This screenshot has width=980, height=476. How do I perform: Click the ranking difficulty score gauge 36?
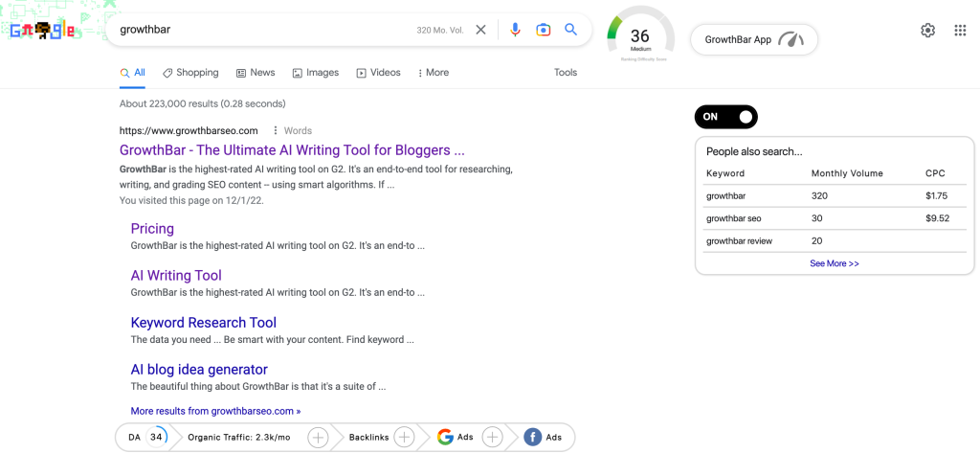640,35
